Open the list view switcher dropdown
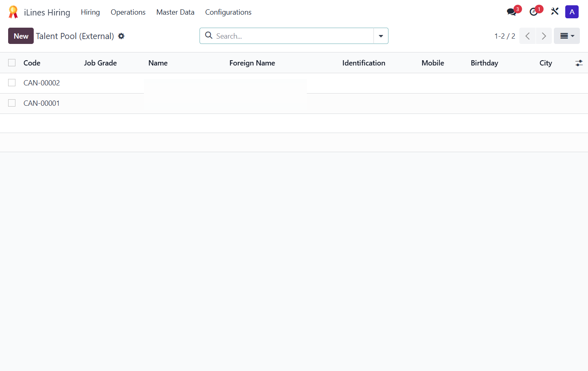 pyautogui.click(x=567, y=36)
